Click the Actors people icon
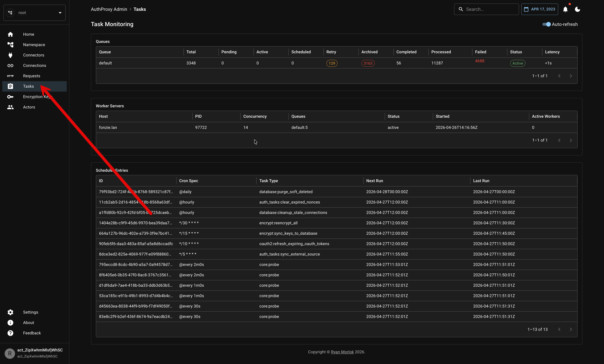This screenshot has width=604, height=364. (10, 107)
